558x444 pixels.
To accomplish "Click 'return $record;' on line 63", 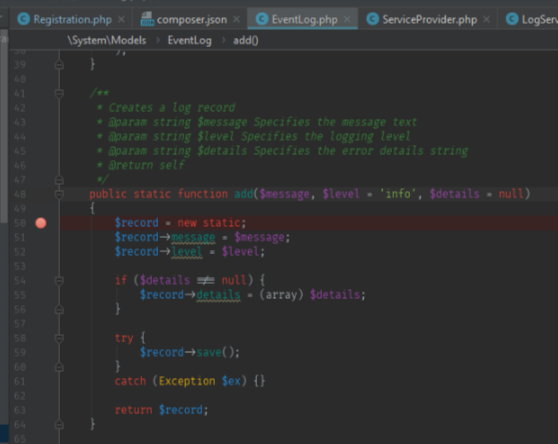I will (161, 410).
